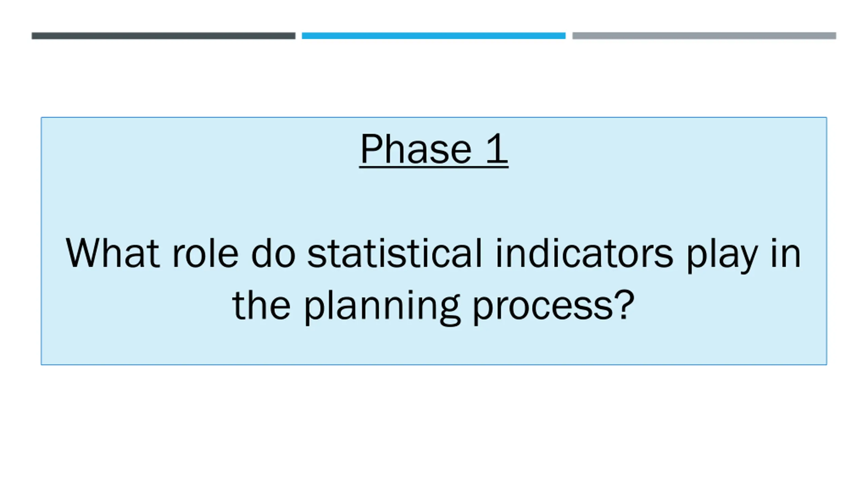The width and height of the screenshot is (868, 488).
Task: Click on the word "indicators"
Action: point(584,254)
